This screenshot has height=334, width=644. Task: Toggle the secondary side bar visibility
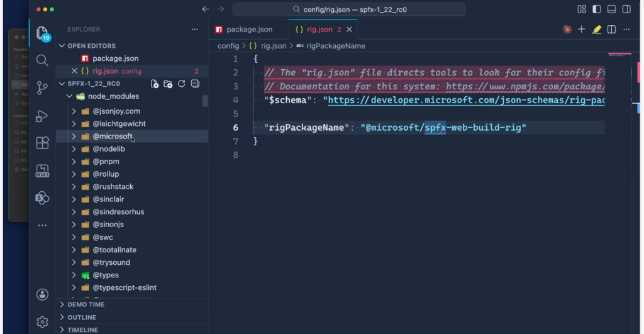626,9
